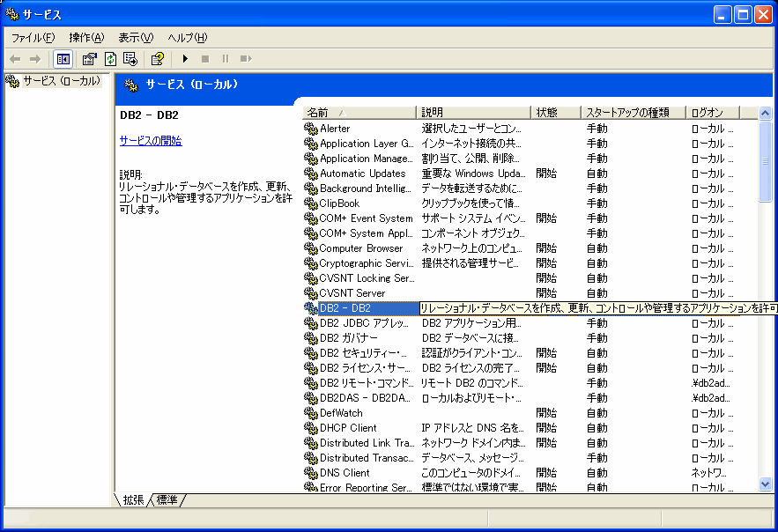Click the gear icon of Computer Browser
Screen dimensions: 778x532
pos(311,248)
